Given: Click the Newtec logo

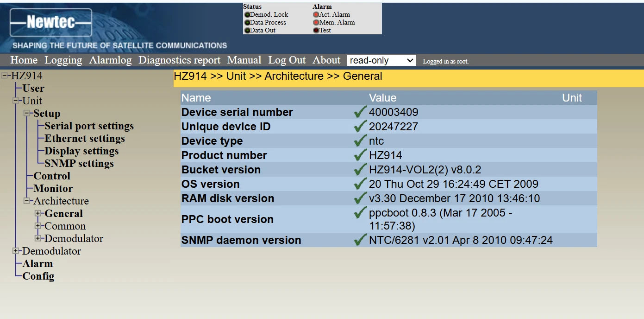Looking at the screenshot, I should 51,22.
